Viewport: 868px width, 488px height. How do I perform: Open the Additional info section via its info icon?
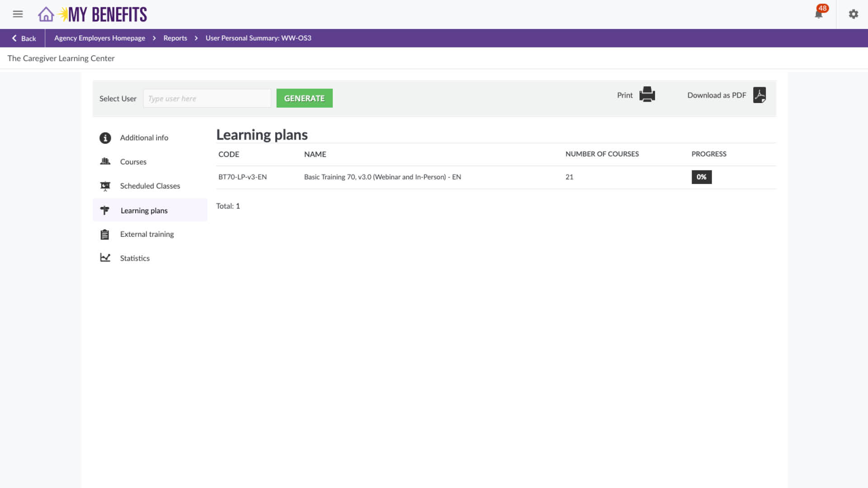pyautogui.click(x=105, y=138)
